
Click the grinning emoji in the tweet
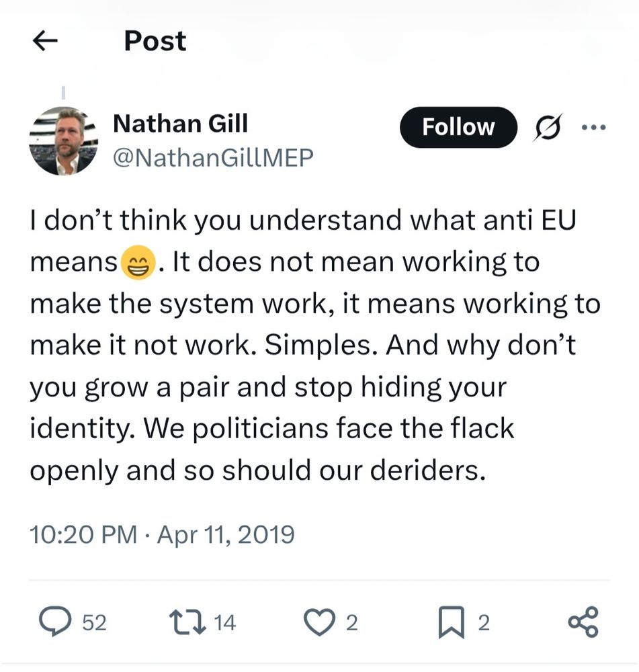pos(138,262)
